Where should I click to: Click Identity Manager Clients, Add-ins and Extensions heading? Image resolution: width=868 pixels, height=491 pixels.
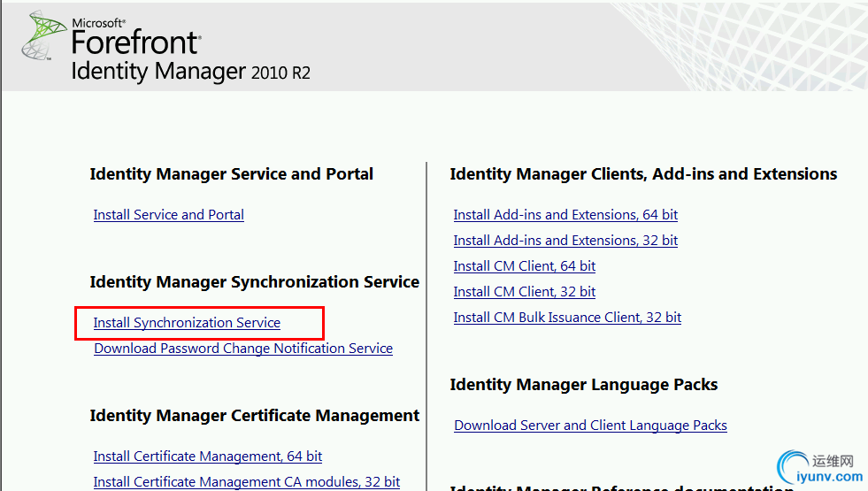(x=643, y=173)
